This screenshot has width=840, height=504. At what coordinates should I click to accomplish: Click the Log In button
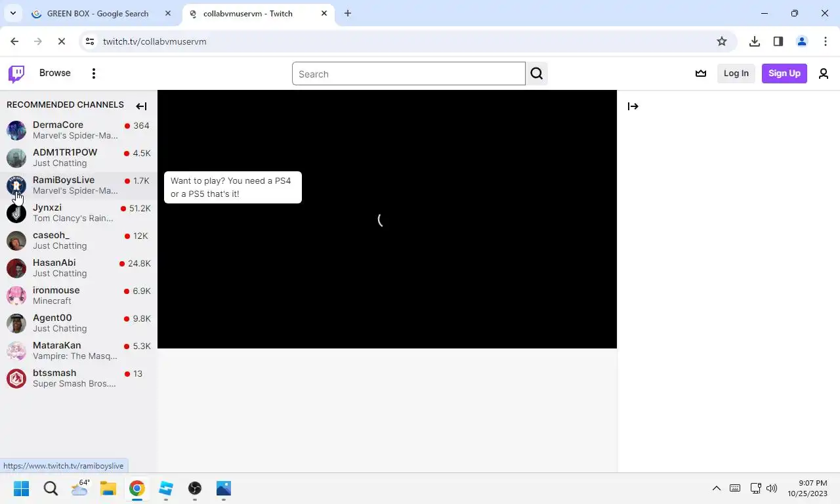tap(736, 73)
